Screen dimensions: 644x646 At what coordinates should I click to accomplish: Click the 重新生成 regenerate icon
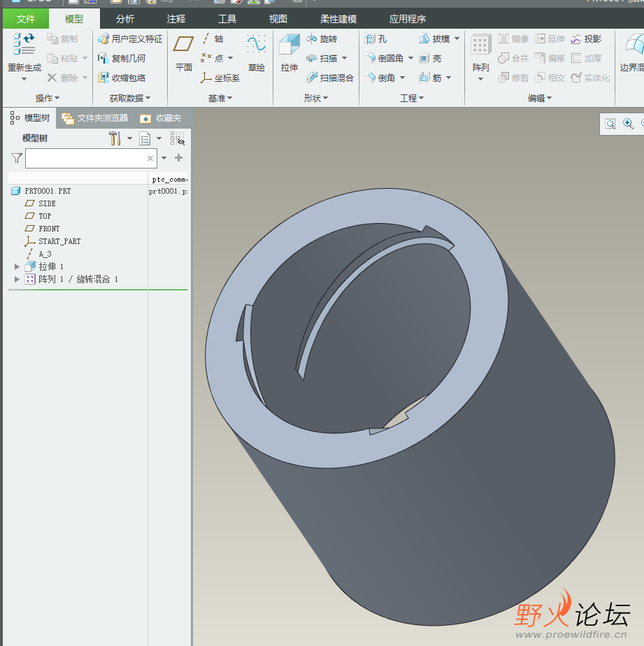[x=24, y=44]
